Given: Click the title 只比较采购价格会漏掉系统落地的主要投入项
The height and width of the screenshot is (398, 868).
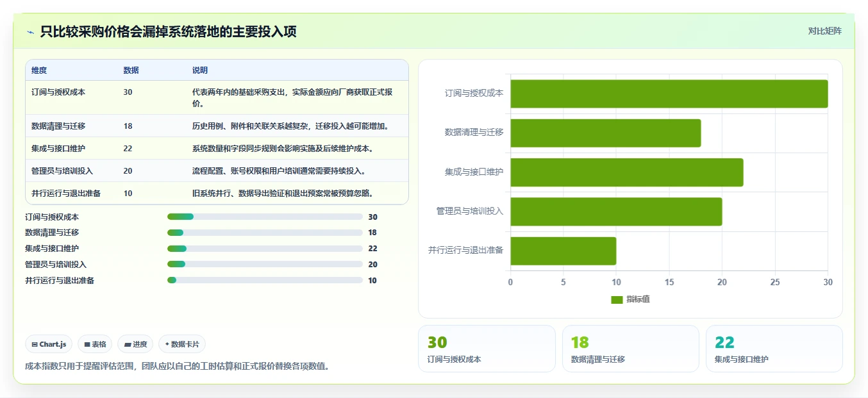Looking at the screenshot, I should (168, 32).
